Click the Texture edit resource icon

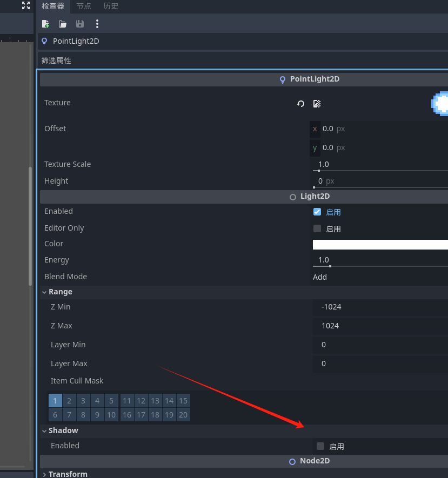coord(317,104)
